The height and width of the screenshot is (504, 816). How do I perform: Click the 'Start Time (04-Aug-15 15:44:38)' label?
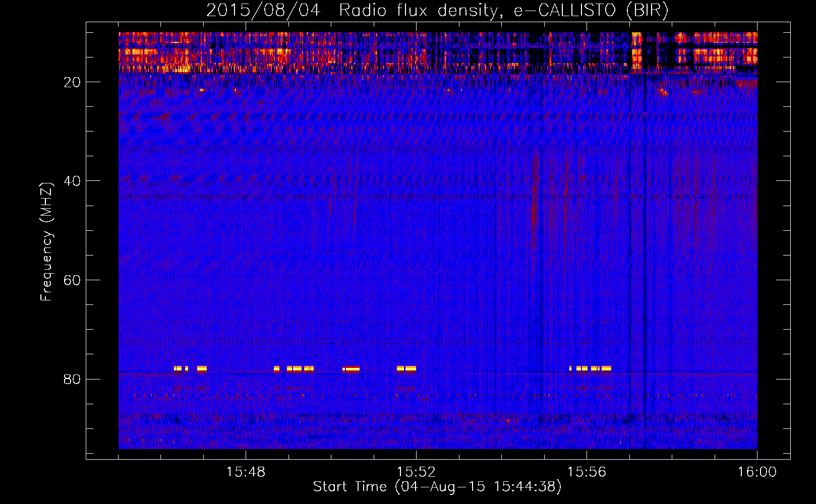pos(437,487)
